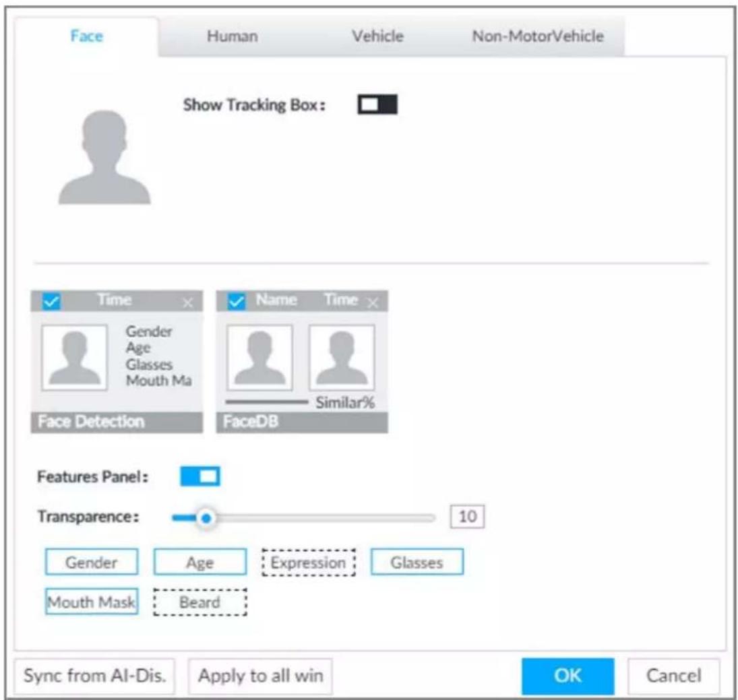Toggle the Gender feature tag
738x700 pixels.
[x=91, y=562]
